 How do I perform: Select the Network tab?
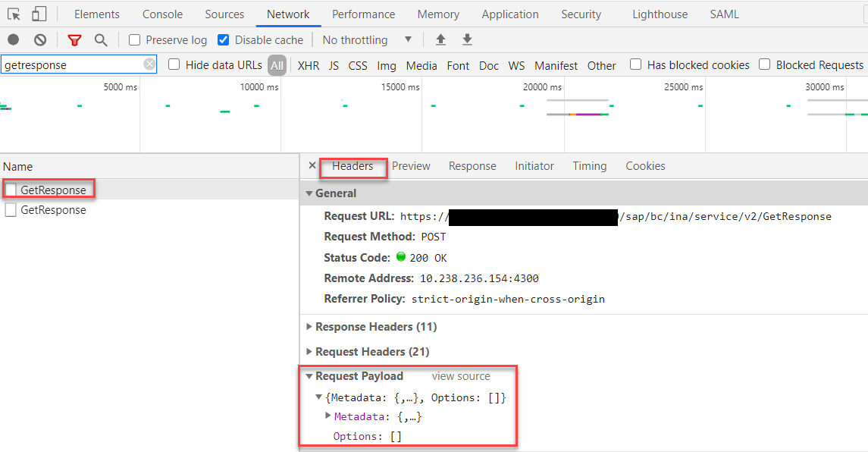(x=288, y=14)
